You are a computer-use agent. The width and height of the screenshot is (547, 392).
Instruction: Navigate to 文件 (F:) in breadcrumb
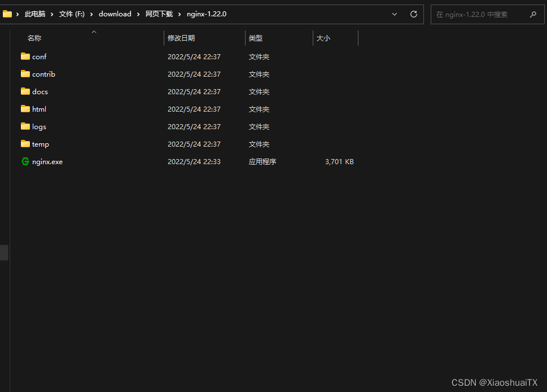72,14
